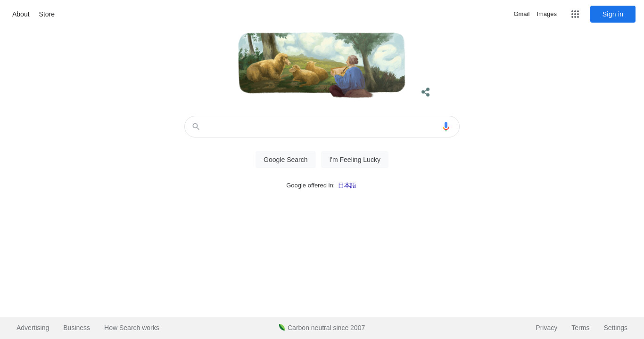Open the Privacy footer link
The height and width of the screenshot is (339, 644).
click(x=546, y=328)
